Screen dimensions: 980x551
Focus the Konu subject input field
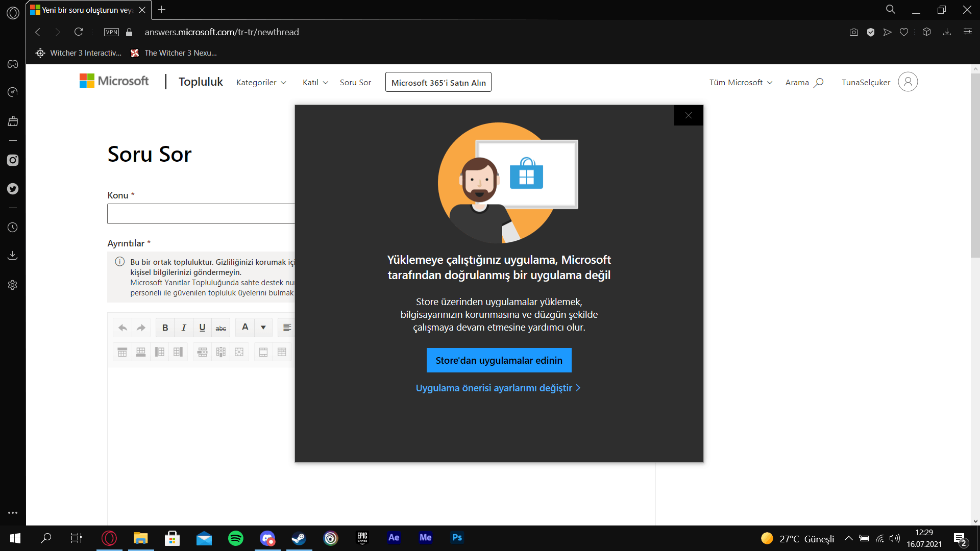[201, 214]
